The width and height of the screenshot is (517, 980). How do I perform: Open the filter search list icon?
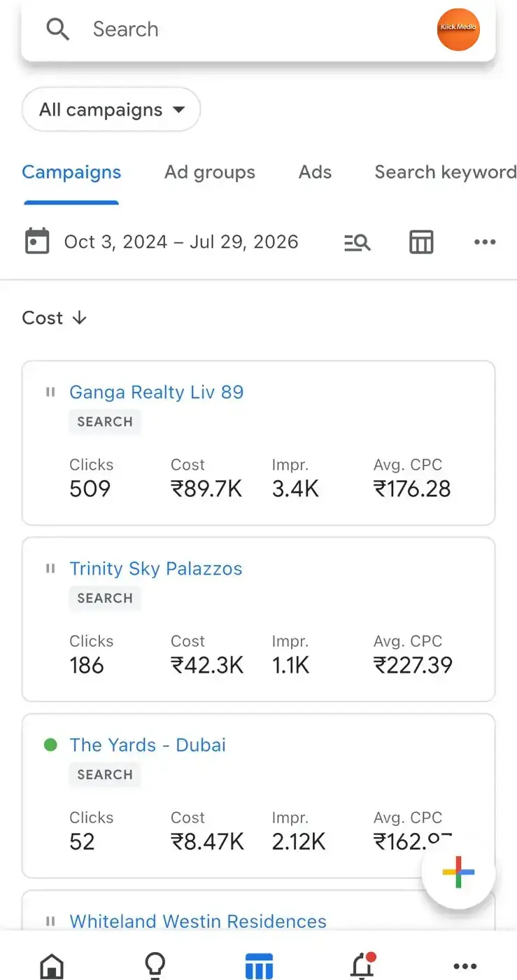click(x=357, y=242)
